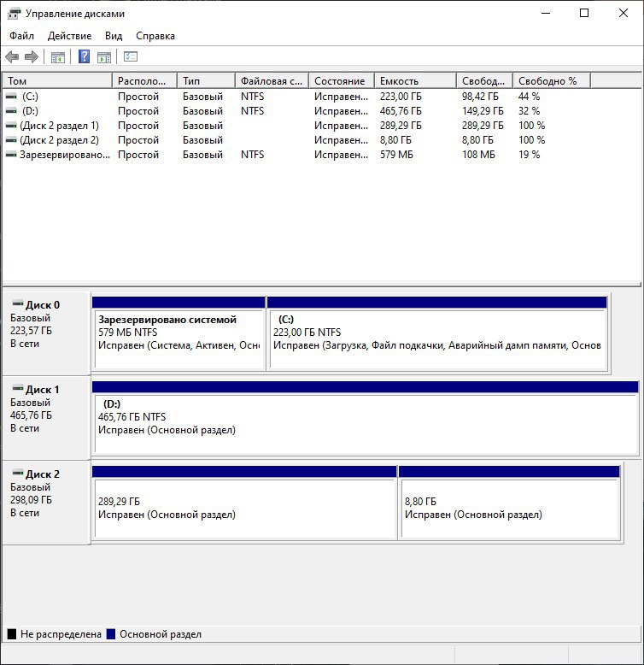Sort by Состояние column header
The image size is (644, 665).
tap(342, 80)
